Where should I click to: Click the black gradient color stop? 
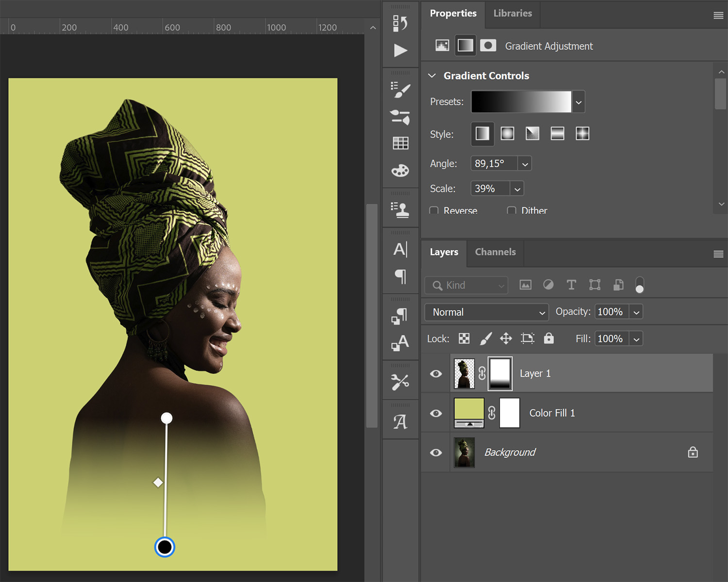pyautogui.click(x=165, y=547)
